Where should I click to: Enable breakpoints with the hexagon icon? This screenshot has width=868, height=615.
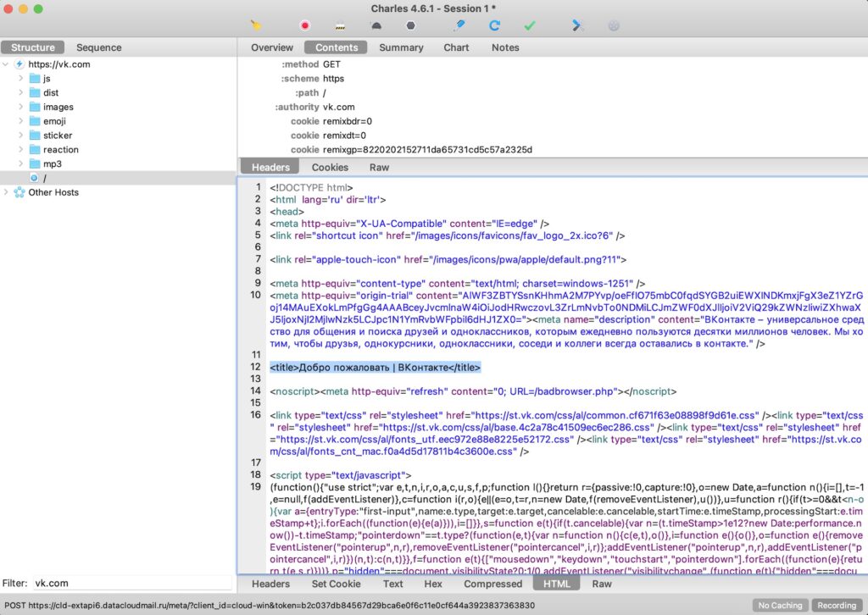pyautogui.click(x=410, y=25)
